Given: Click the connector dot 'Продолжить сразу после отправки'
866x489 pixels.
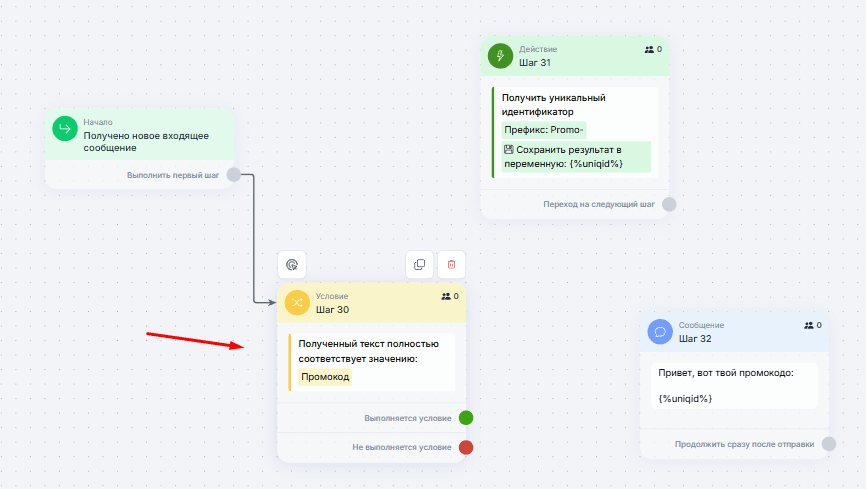Looking at the screenshot, I should pyautogui.click(x=829, y=444).
